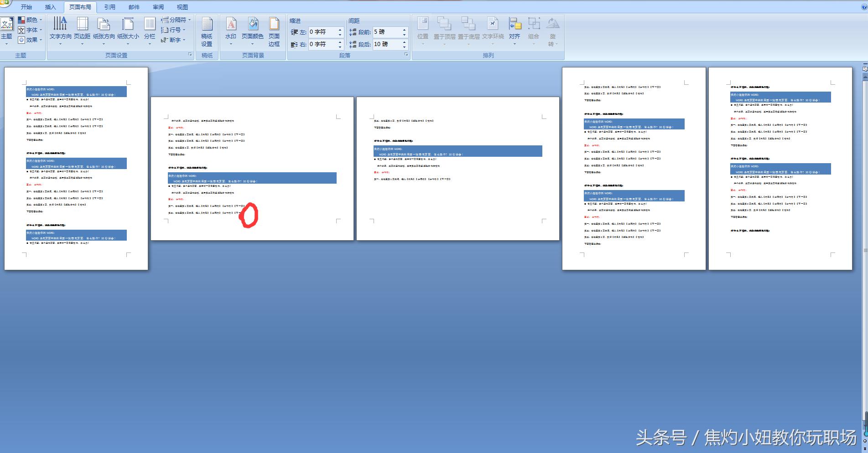Increase 段后 spacing with the up arrow

[x=404, y=42]
